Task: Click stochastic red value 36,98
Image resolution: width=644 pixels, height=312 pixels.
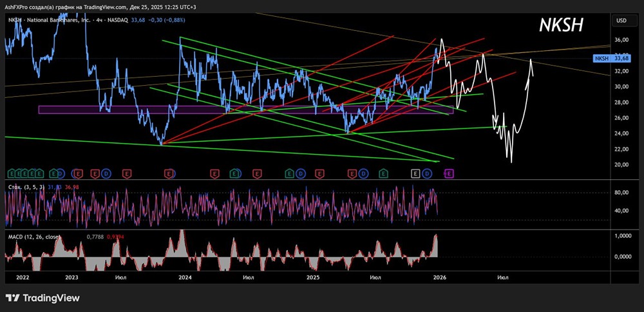Action: coord(73,188)
